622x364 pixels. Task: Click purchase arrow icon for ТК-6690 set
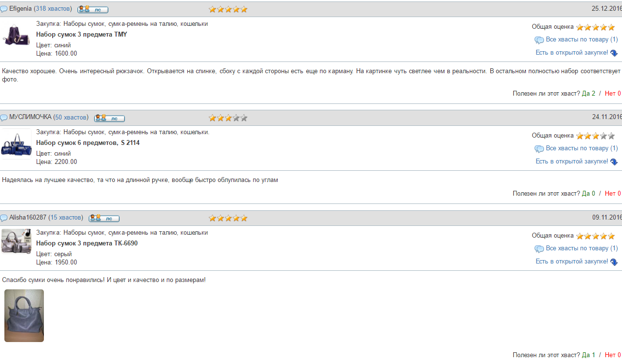click(614, 262)
